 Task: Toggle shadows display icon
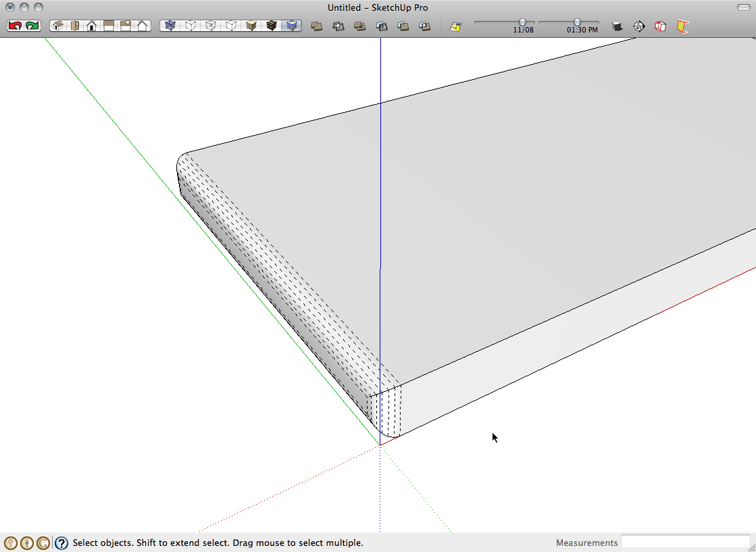[x=455, y=26]
